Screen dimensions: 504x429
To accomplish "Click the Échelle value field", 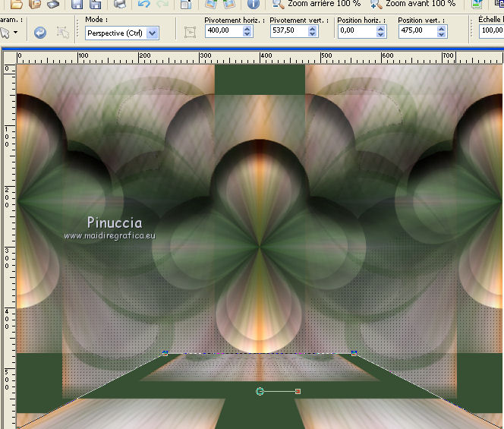I will (491, 32).
